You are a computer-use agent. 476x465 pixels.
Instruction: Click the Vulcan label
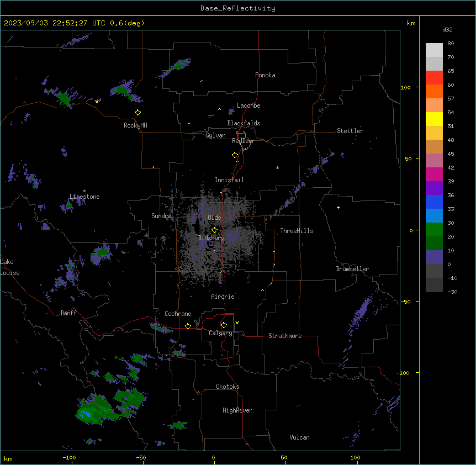(x=300, y=437)
